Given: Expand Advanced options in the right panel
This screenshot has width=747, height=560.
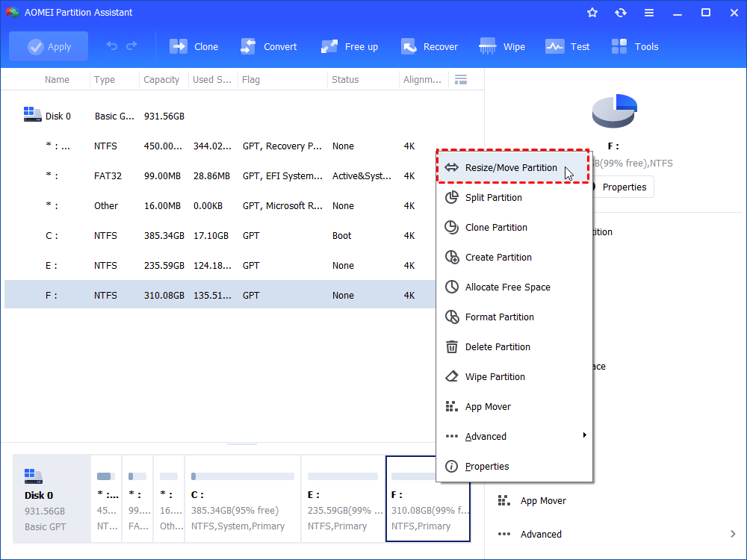Looking at the screenshot, I should click(x=540, y=534).
